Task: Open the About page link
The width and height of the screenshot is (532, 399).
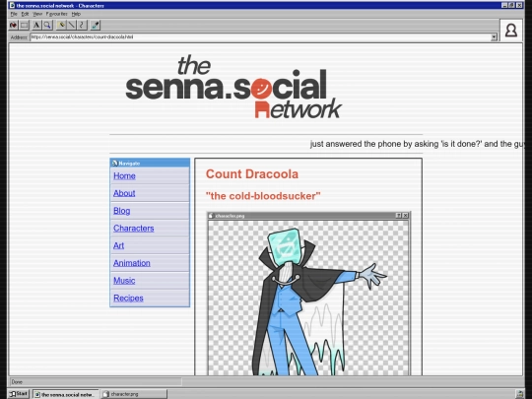Action: [x=124, y=193]
